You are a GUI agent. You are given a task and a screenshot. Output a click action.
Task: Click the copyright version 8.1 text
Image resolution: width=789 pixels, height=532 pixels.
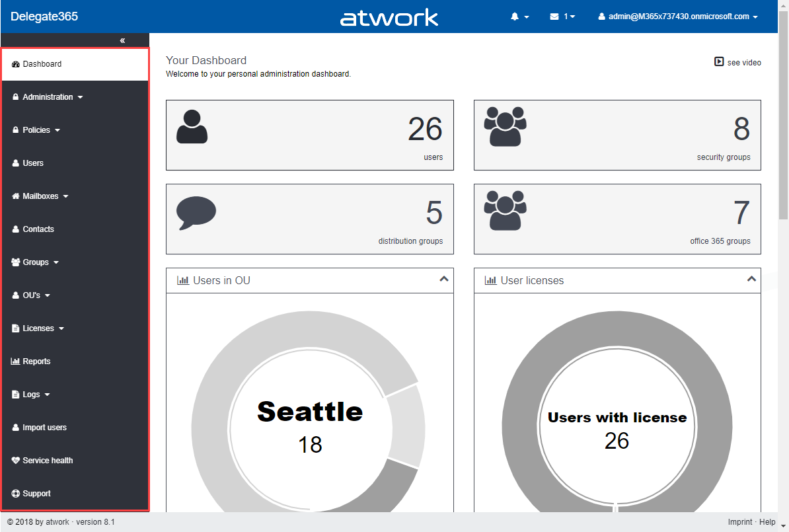tap(61, 522)
